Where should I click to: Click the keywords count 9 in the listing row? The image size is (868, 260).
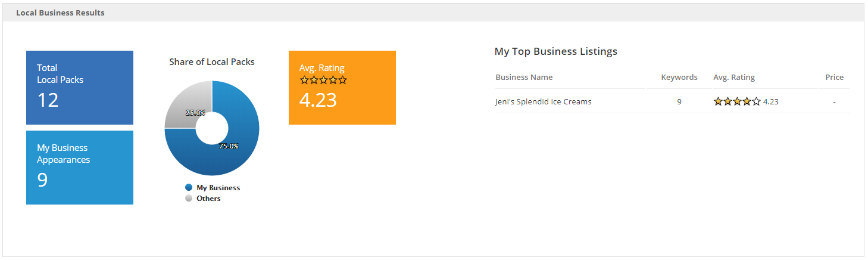coord(679,102)
